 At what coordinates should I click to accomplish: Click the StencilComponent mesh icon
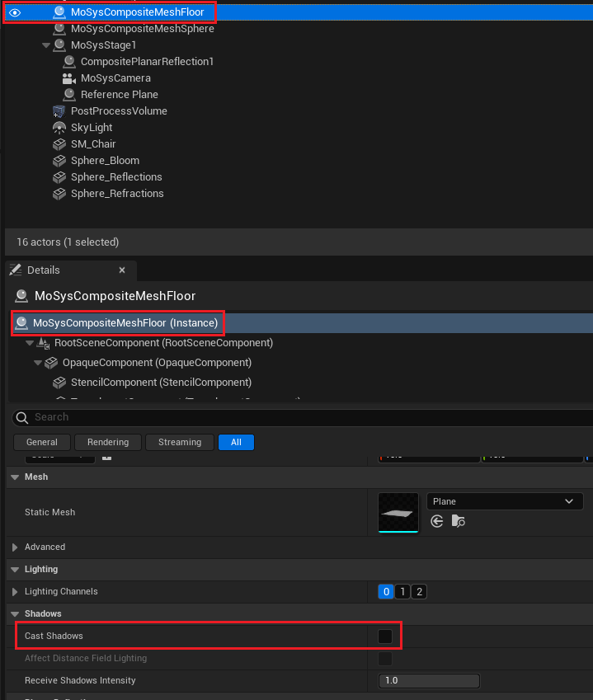point(59,383)
